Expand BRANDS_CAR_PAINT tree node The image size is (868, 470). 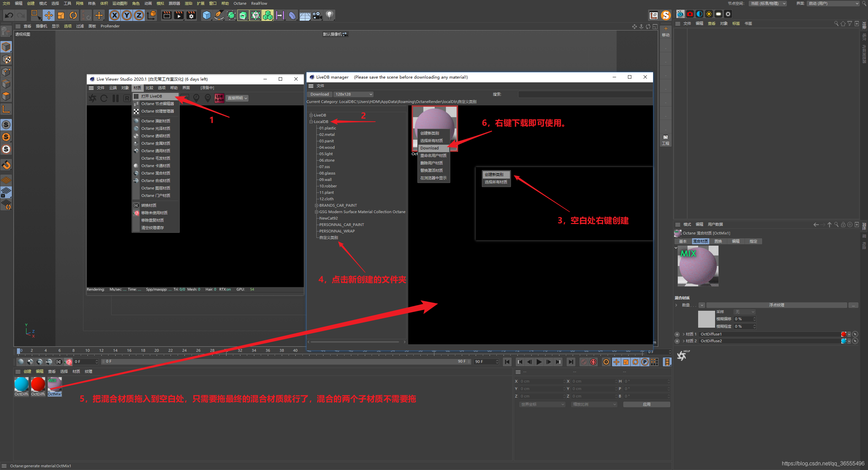click(x=316, y=205)
